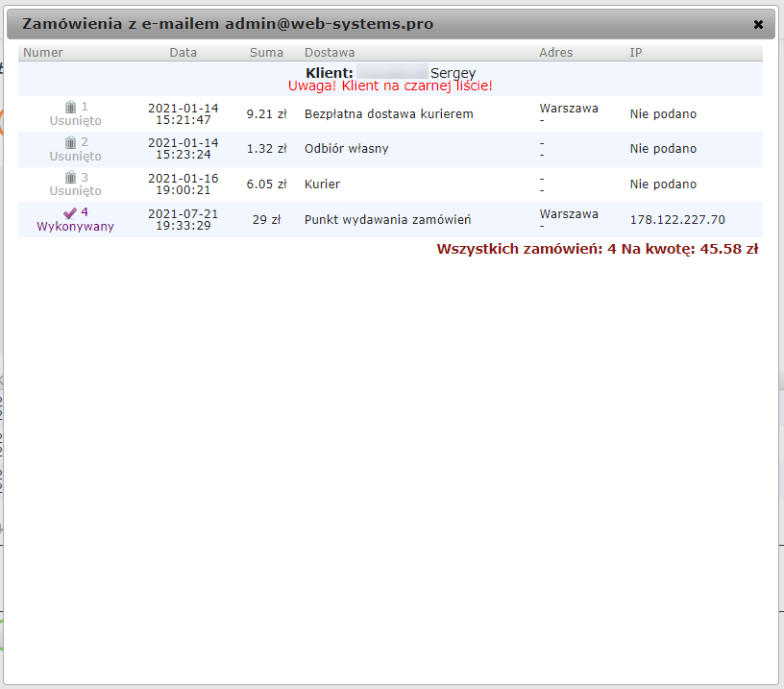Click the trash icon for order 1
The height and width of the screenshot is (689, 784).
70,107
